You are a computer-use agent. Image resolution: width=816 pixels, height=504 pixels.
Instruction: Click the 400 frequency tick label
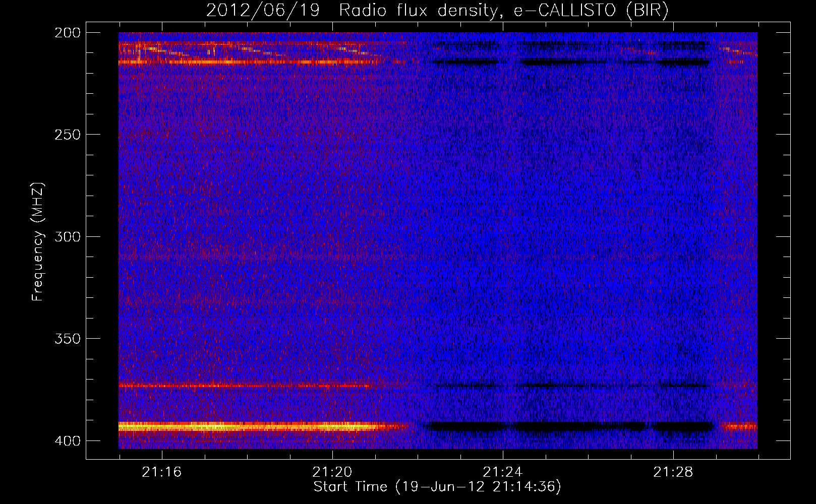pyautogui.click(x=67, y=440)
